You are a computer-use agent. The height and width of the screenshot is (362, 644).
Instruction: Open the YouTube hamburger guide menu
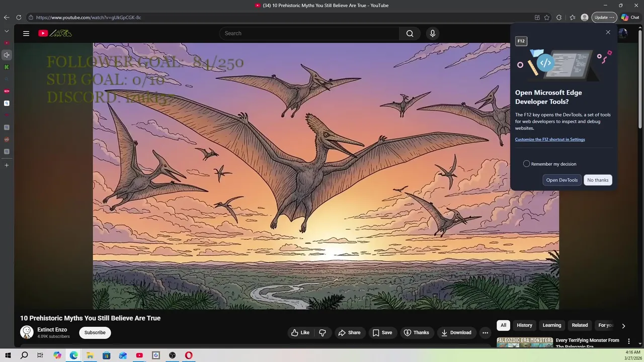tap(26, 33)
